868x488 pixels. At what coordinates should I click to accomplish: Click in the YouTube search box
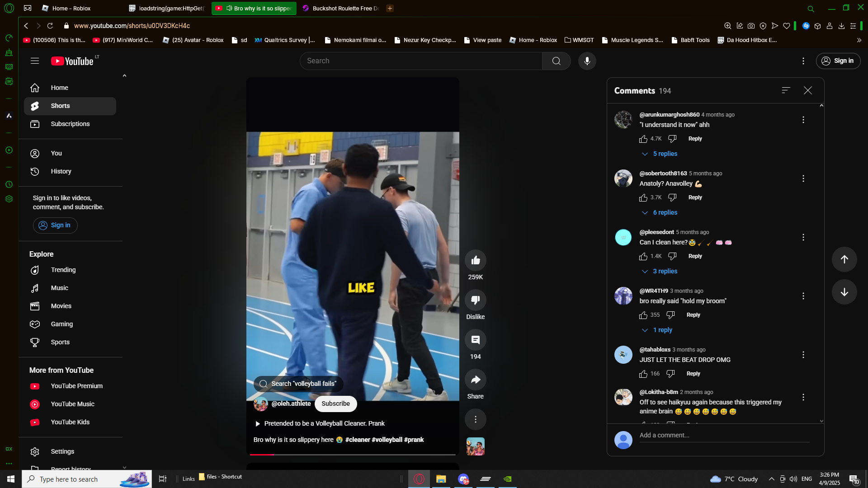421,61
